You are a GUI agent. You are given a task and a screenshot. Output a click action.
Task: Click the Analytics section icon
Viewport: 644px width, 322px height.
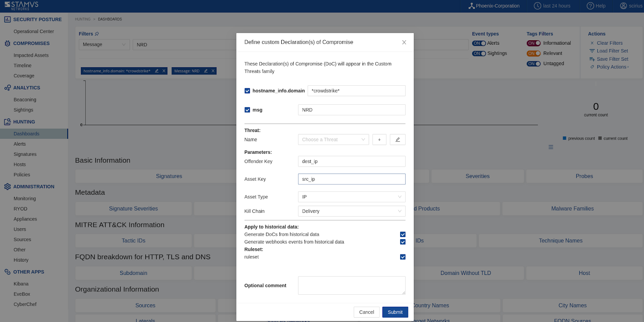tap(7, 88)
